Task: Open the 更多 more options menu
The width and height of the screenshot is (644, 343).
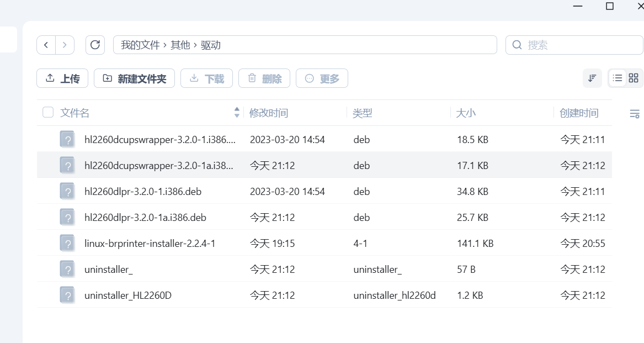Action: (x=322, y=78)
